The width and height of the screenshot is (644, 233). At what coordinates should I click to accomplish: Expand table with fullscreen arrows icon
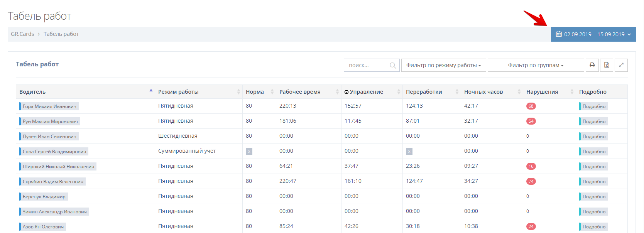pyautogui.click(x=621, y=65)
